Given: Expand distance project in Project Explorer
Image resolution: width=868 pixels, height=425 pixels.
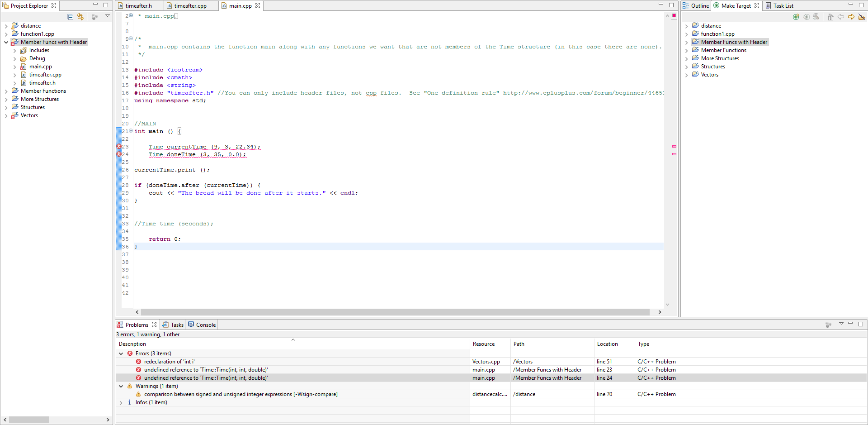Looking at the screenshot, I should coord(6,26).
